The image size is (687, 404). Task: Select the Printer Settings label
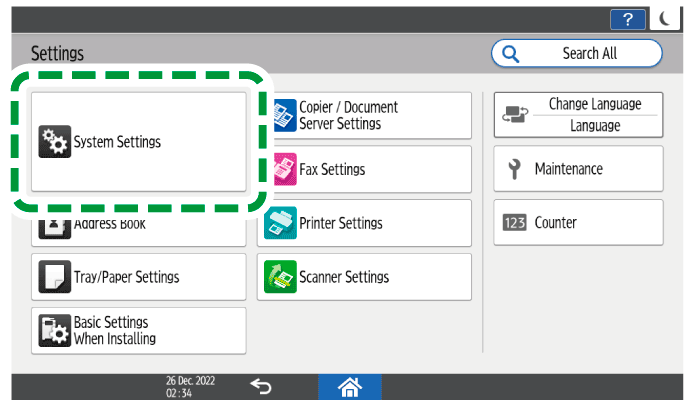tap(340, 223)
